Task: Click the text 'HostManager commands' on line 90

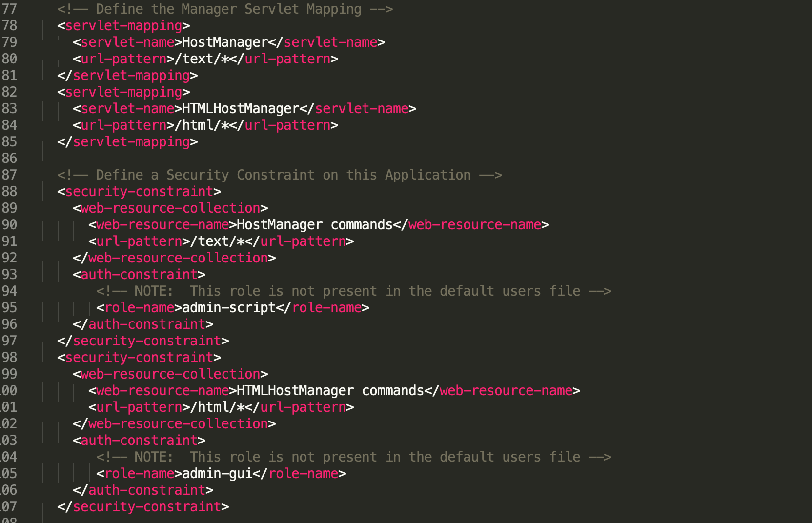Action: 315,225
